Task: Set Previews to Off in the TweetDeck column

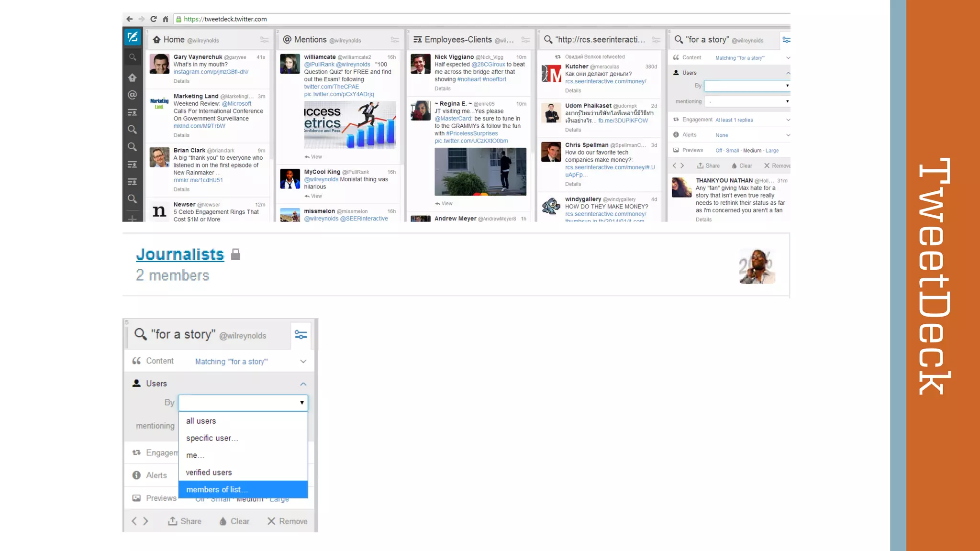Action: [x=719, y=151]
